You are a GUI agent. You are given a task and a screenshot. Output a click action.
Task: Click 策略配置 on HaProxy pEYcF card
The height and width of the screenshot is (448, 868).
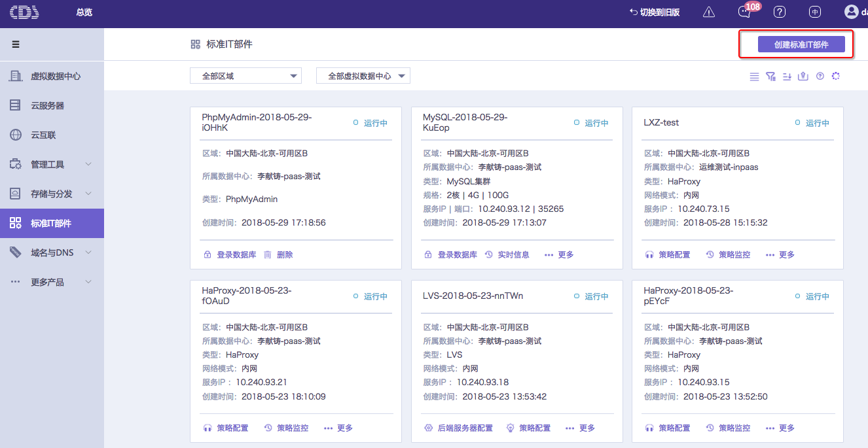[x=668, y=428]
